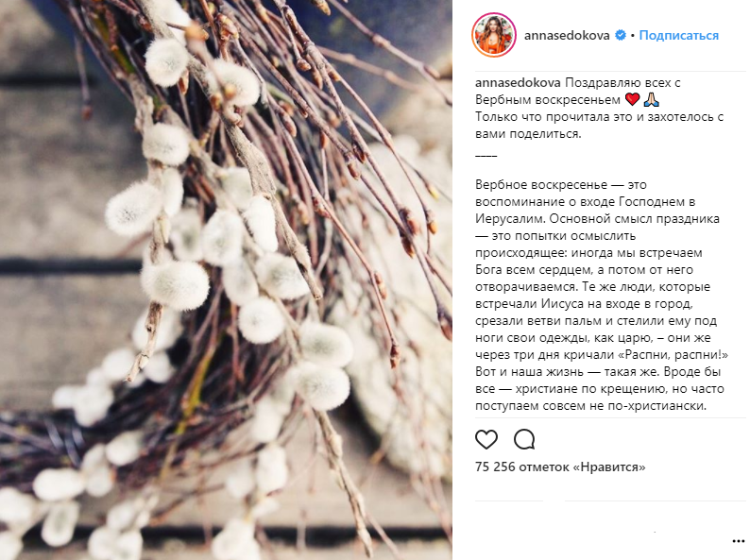The height and width of the screenshot is (560, 750).
Task: Open annasedokova username in post header
Action: point(567,35)
